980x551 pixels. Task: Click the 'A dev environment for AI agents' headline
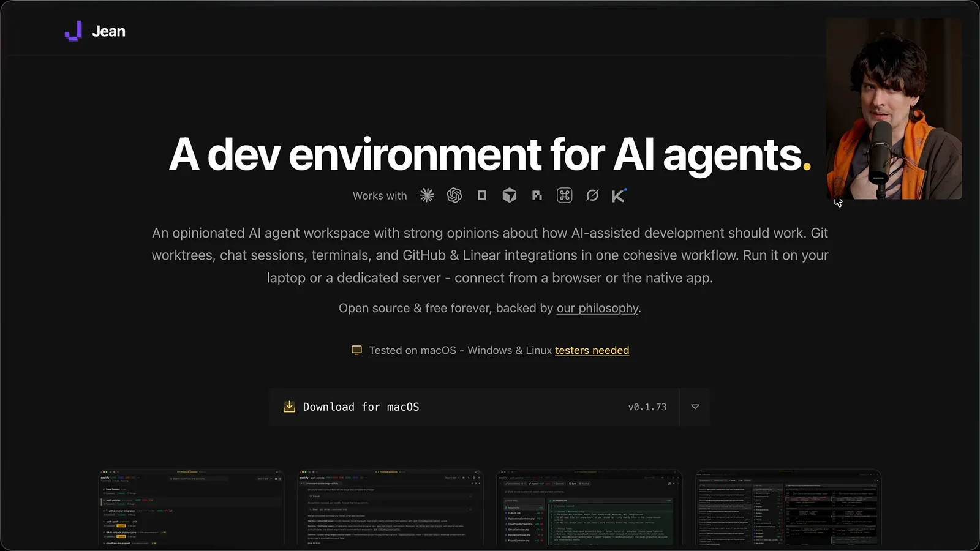tap(490, 154)
